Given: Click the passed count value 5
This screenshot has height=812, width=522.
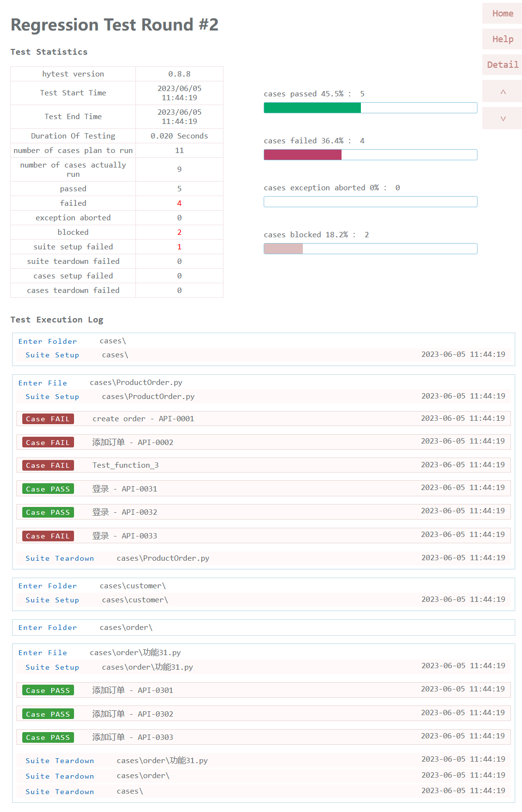Looking at the screenshot, I should (179, 189).
